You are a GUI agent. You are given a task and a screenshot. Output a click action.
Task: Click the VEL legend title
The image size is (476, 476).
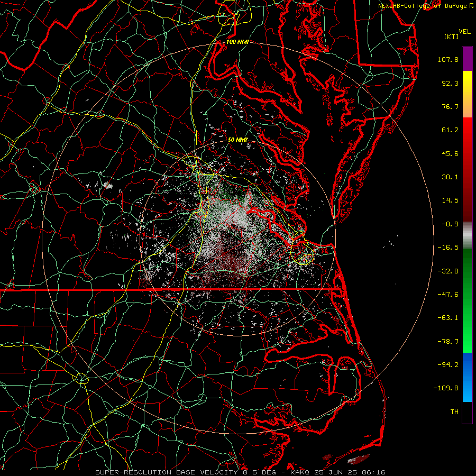(464, 32)
